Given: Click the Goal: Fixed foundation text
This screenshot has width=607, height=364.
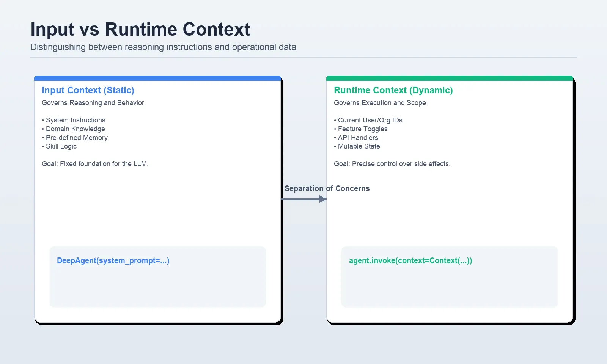Looking at the screenshot, I should coord(95,164).
